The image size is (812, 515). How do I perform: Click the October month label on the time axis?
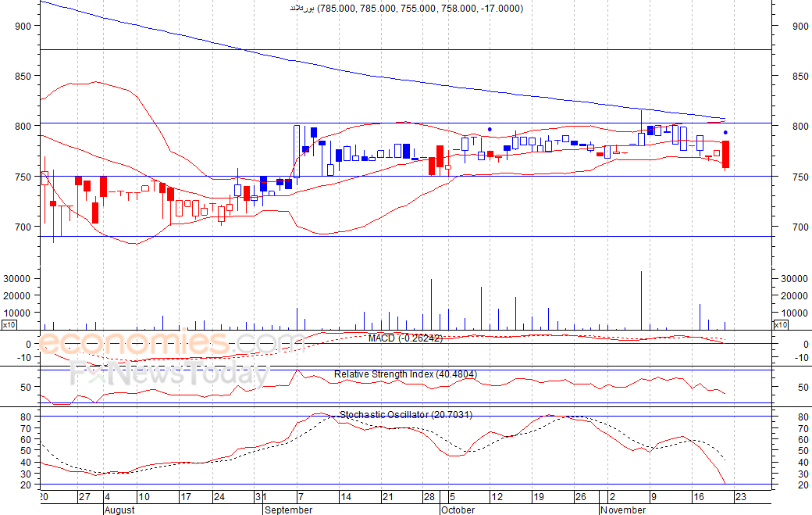[x=458, y=510]
